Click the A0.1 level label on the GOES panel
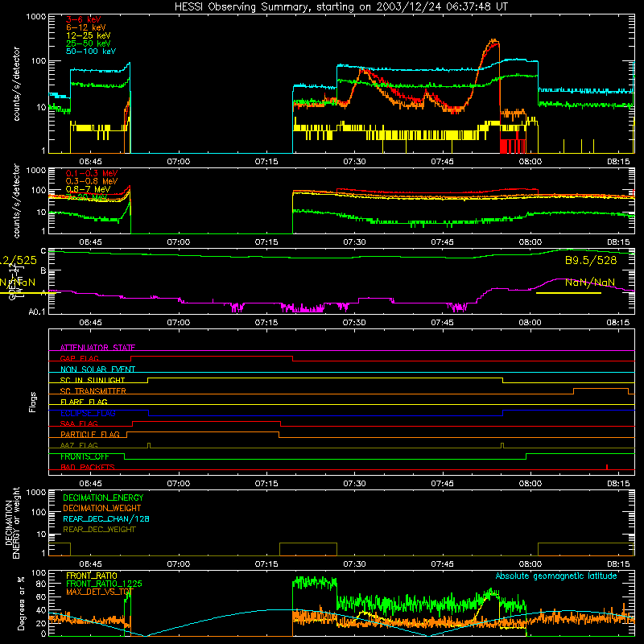Image resolution: width=644 pixels, height=644 pixels. [x=37, y=312]
